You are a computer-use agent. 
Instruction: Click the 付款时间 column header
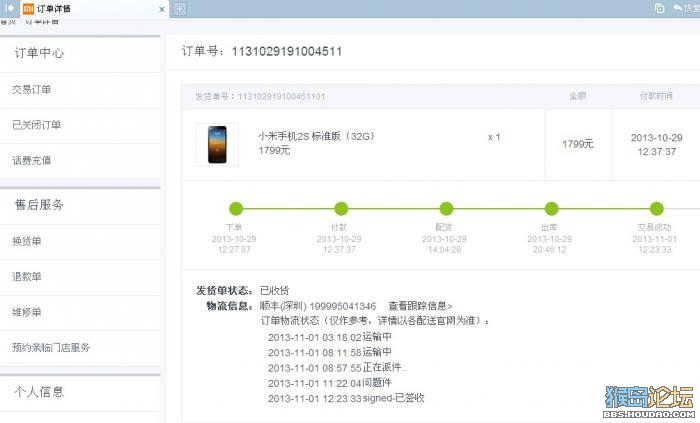pyautogui.click(x=656, y=96)
